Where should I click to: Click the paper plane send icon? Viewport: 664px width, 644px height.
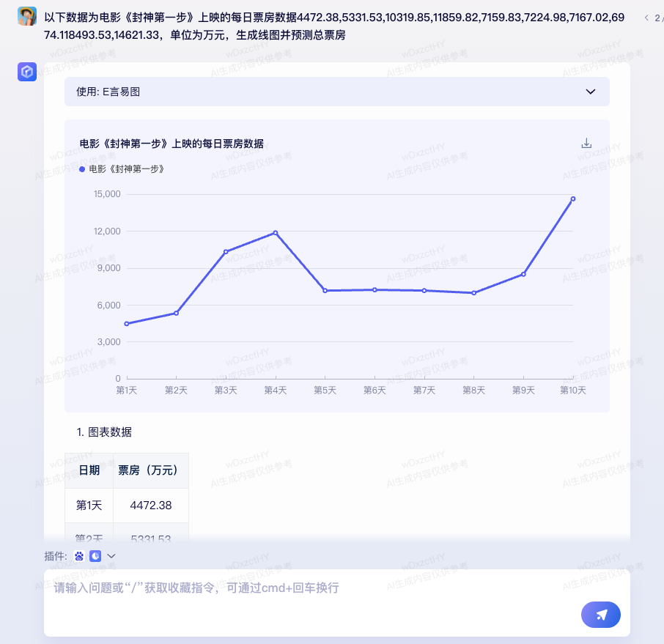[600, 615]
